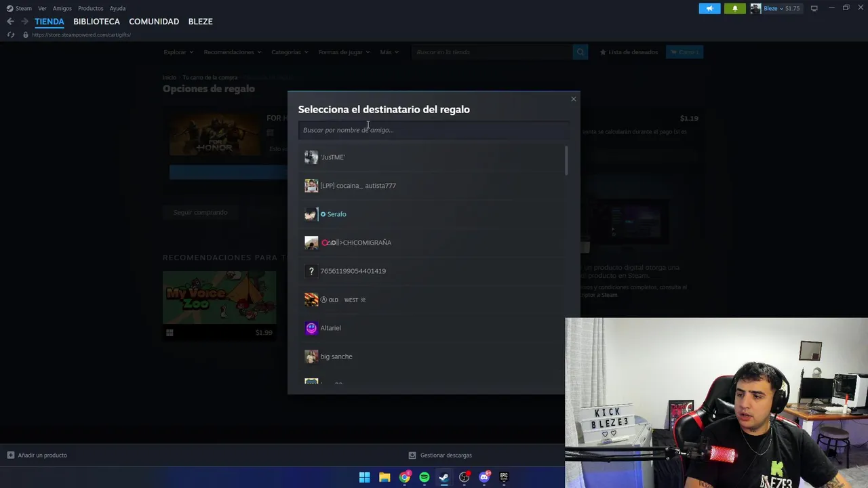Open the Ver menu
The height and width of the screenshot is (488, 868).
(x=42, y=8)
